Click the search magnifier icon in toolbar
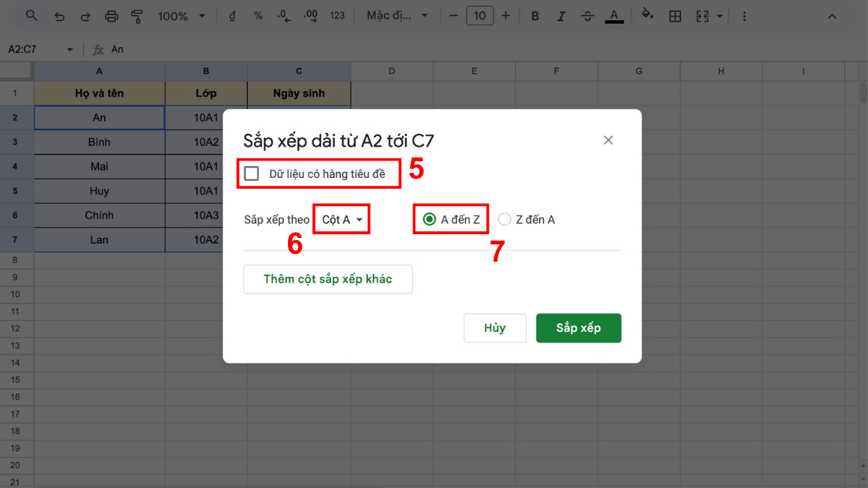868x488 pixels. (32, 16)
